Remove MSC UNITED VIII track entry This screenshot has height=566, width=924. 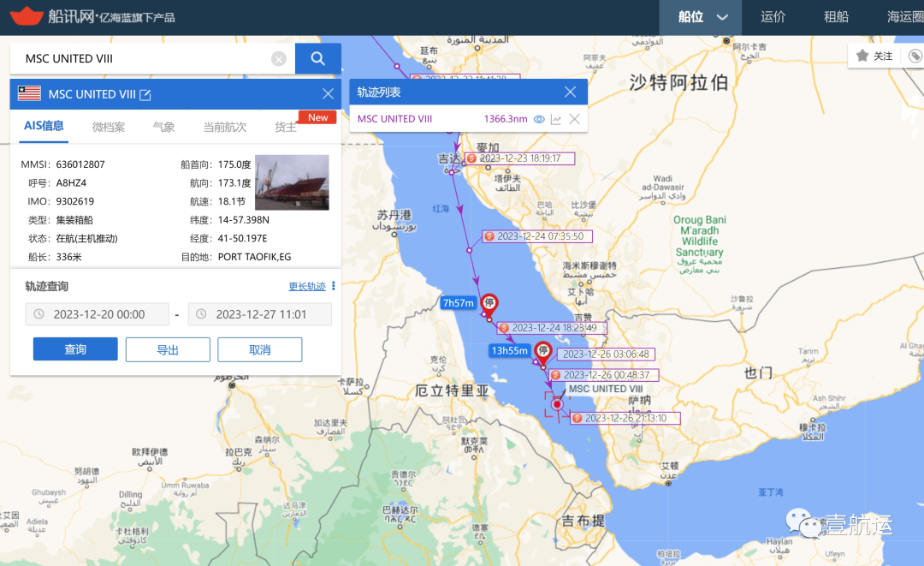point(575,119)
